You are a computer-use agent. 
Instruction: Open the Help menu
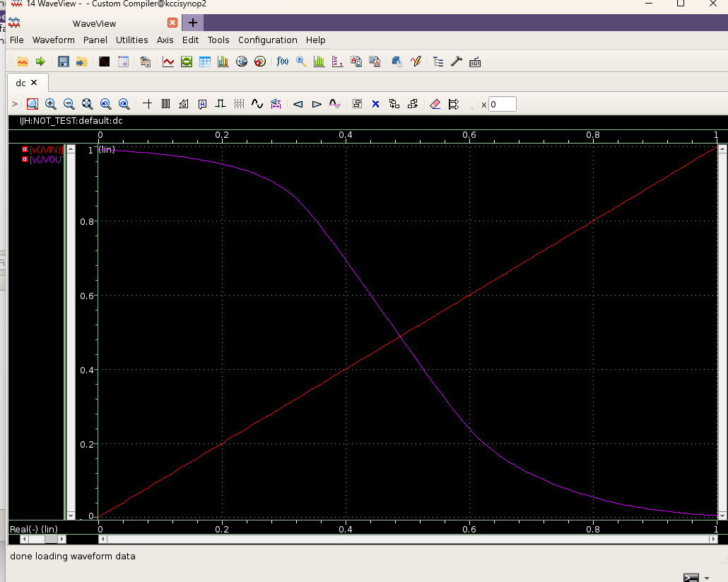(x=316, y=40)
